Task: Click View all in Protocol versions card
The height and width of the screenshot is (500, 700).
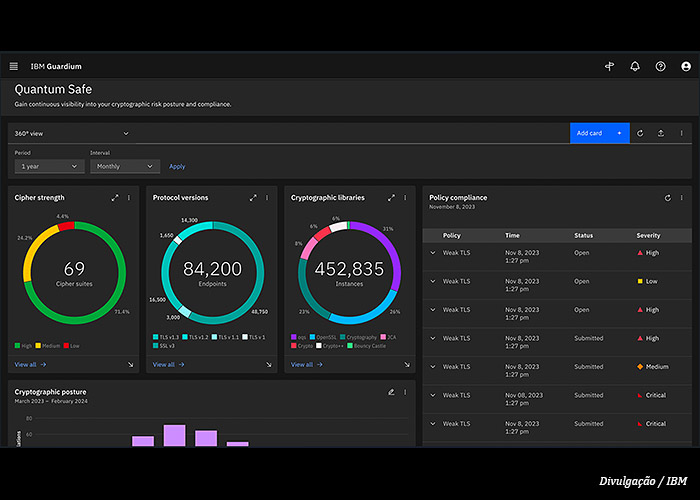Action: [x=169, y=365]
